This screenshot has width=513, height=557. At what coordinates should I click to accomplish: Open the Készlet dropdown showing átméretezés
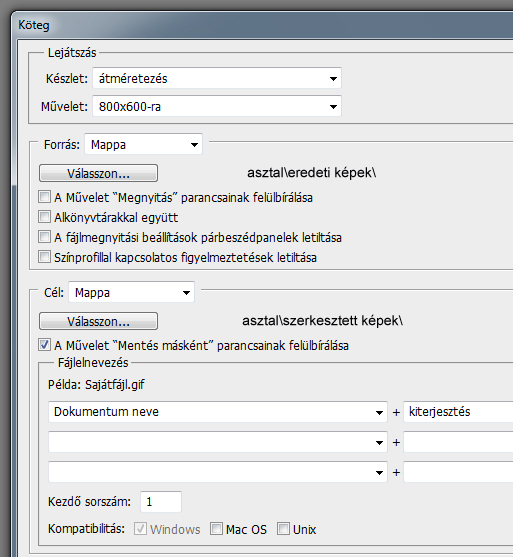tap(217, 78)
